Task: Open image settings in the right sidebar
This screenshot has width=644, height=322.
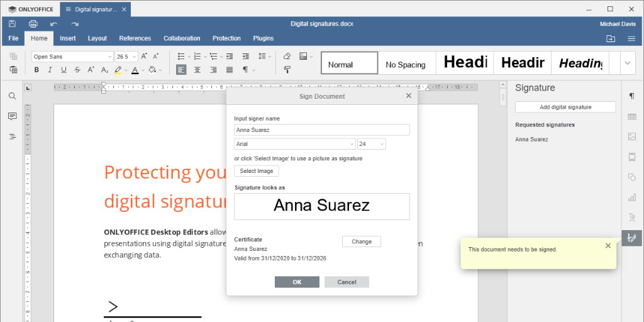Action: tap(631, 136)
